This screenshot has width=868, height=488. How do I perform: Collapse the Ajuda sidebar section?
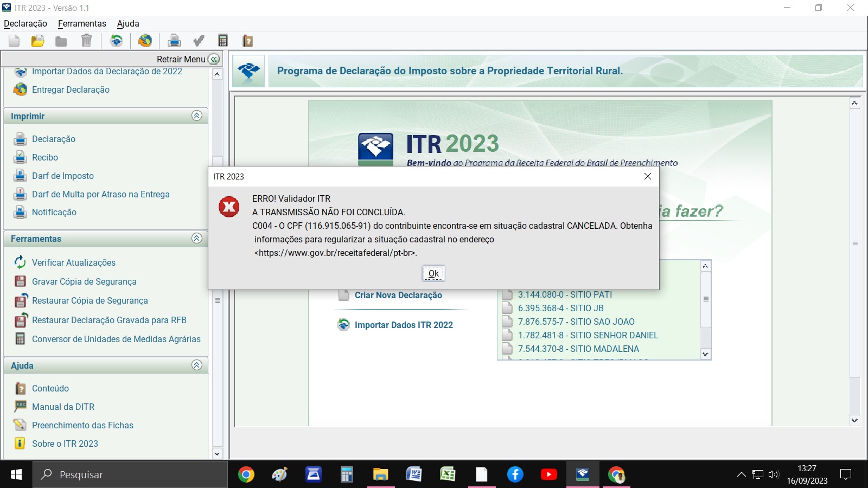pos(197,365)
